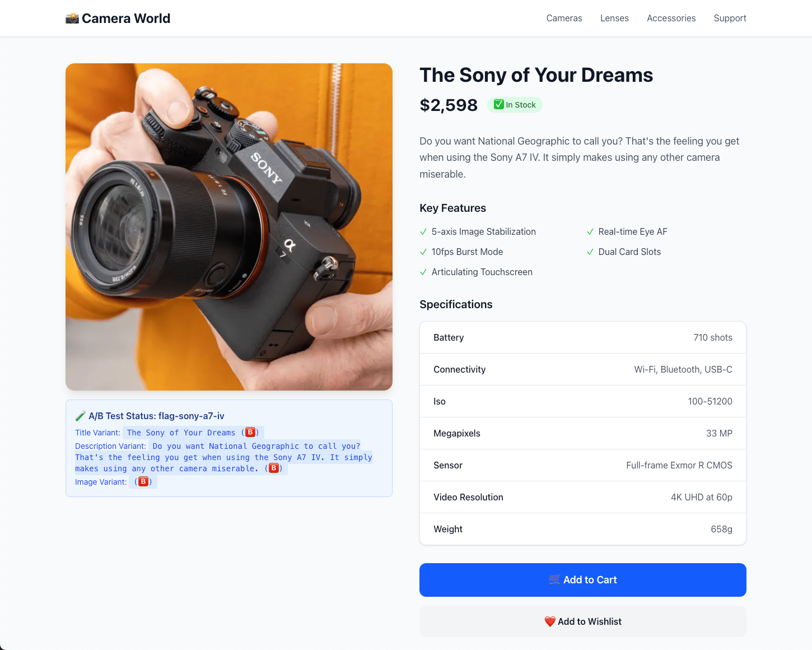Go to Accessories in the top navigation
This screenshot has width=812, height=650.
tap(671, 18)
